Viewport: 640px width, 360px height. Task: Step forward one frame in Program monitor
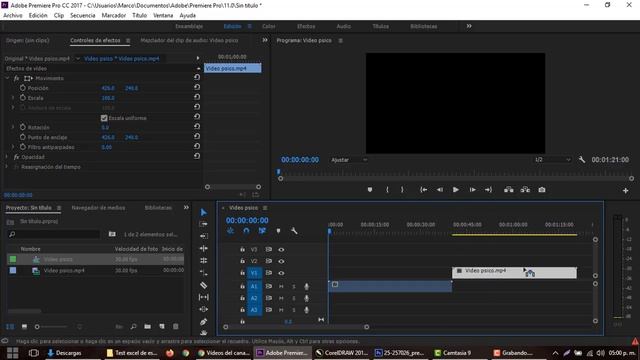[x=472, y=190]
